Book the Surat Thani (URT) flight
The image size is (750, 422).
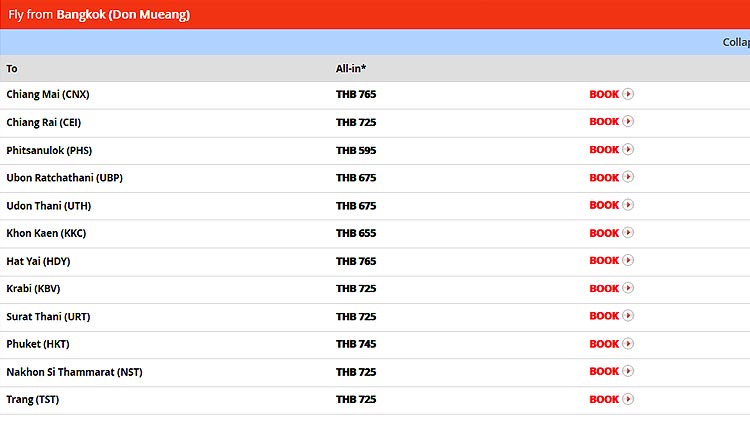[x=605, y=316]
